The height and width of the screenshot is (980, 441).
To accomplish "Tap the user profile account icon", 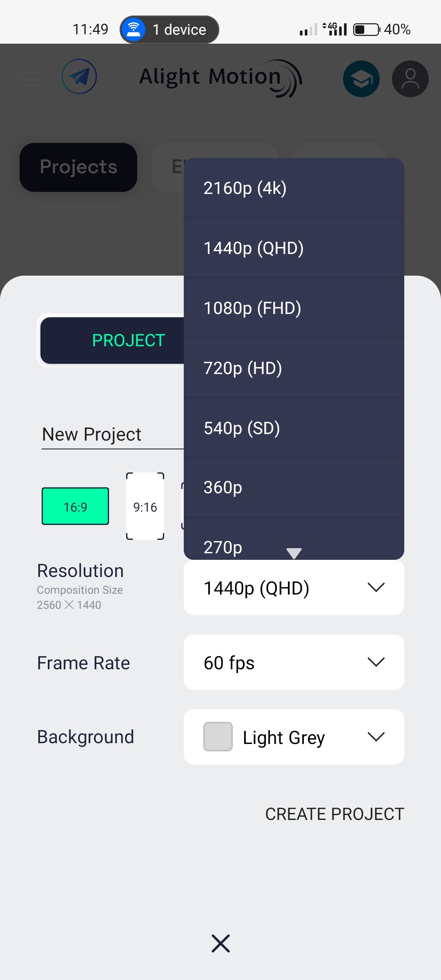I will coord(410,79).
